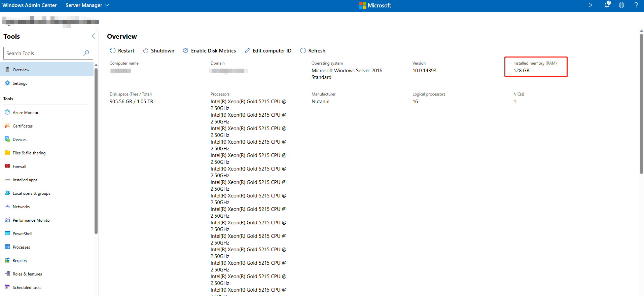
Task: Click the Azure Monitor icon
Action: pyautogui.click(x=7, y=112)
